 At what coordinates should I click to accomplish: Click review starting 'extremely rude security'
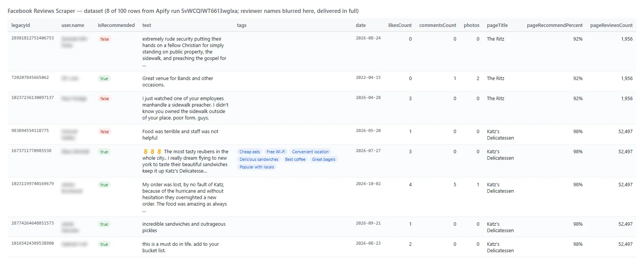click(184, 52)
